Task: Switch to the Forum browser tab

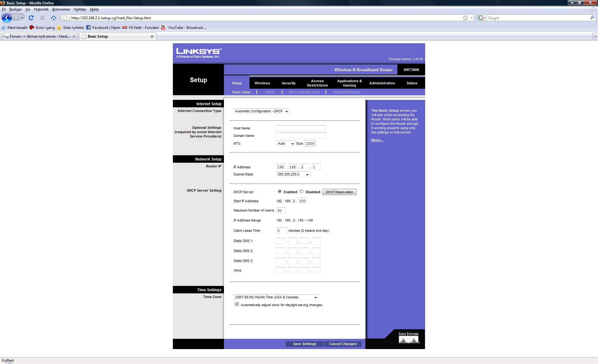Action: [x=40, y=36]
